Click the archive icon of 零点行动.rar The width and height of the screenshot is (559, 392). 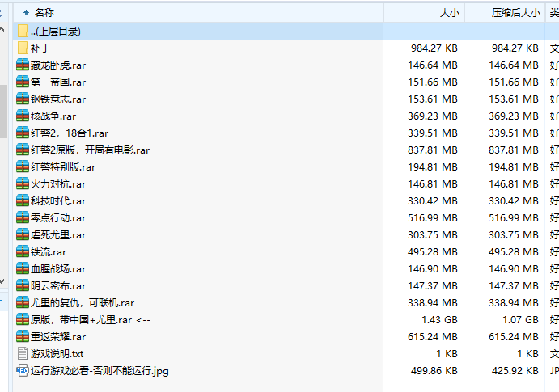click(23, 217)
